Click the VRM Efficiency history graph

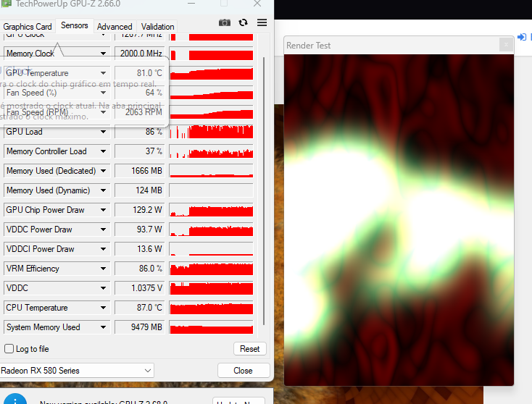(x=211, y=269)
